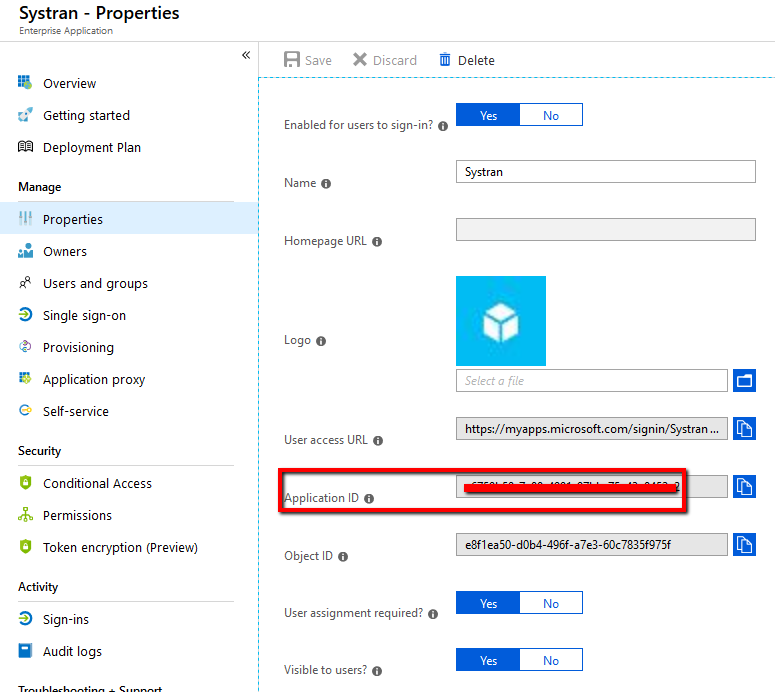Set Visible to users to No

point(551,660)
